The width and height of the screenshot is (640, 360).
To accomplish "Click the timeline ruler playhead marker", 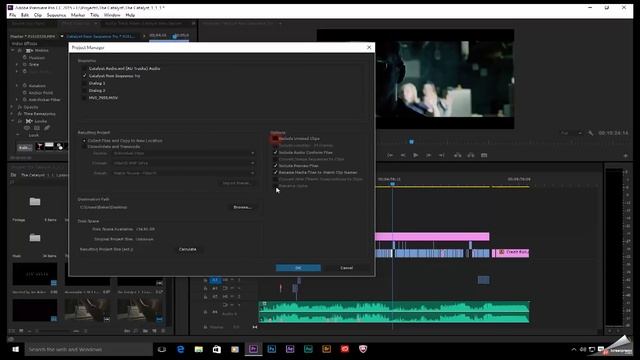I will [x=392, y=184].
